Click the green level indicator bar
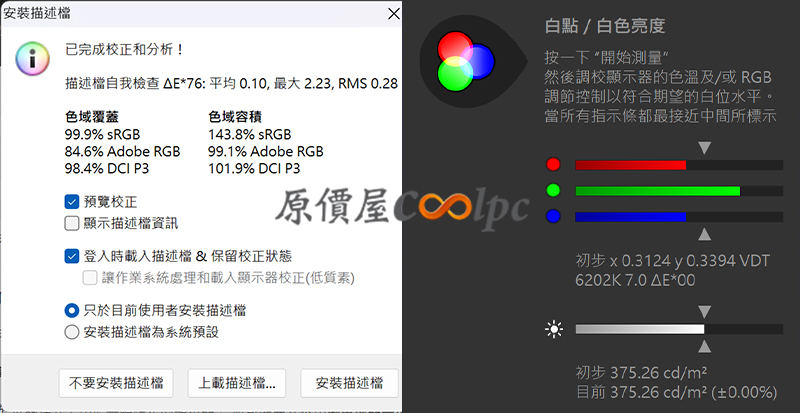Screen dimensions: 800x413 pos(679,191)
